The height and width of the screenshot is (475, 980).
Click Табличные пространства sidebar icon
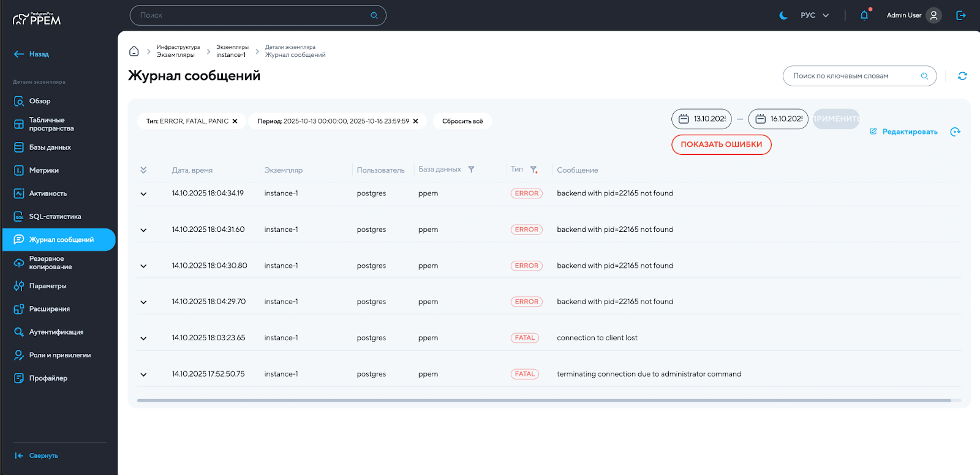point(19,124)
